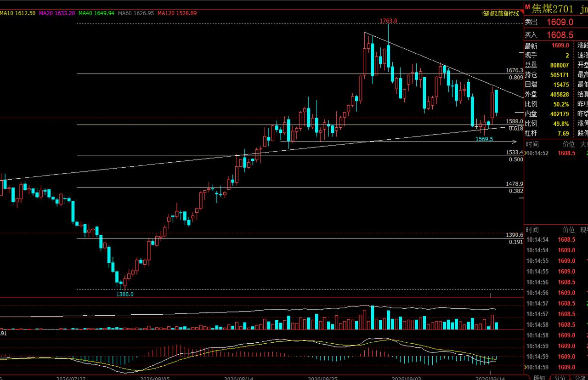The width and height of the screenshot is (588, 380).
Task: Click the 1569.5 price label
Action: (484, 139)
